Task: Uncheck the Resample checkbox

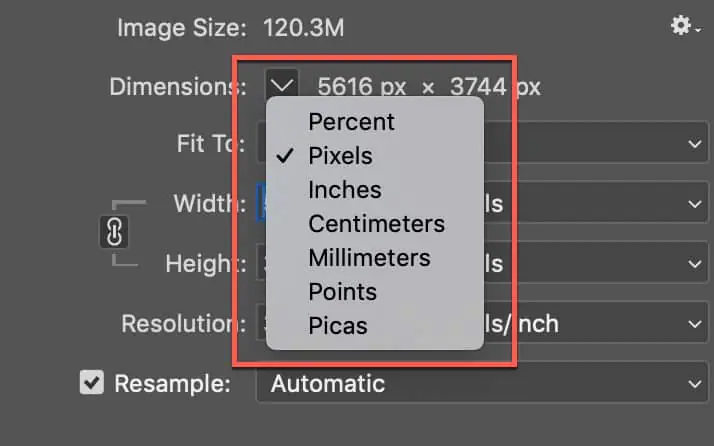Action: click(x=92, y=382)
